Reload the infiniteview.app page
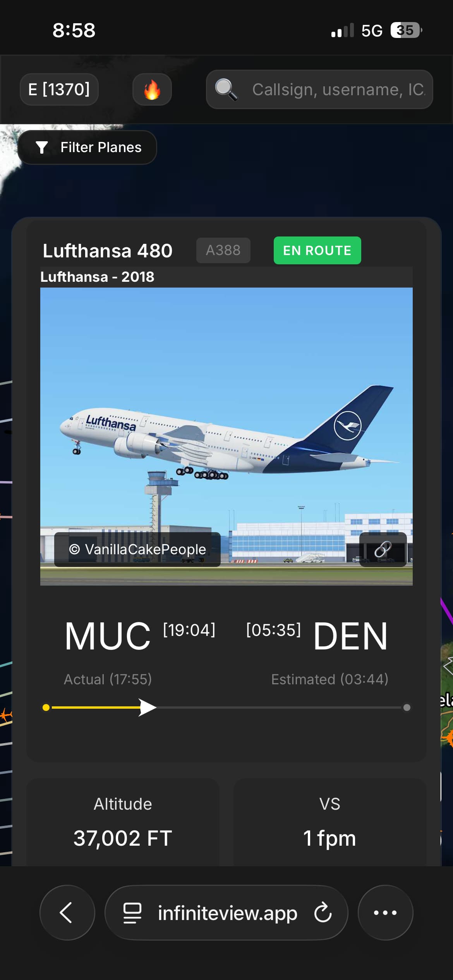 pos(323,913)
